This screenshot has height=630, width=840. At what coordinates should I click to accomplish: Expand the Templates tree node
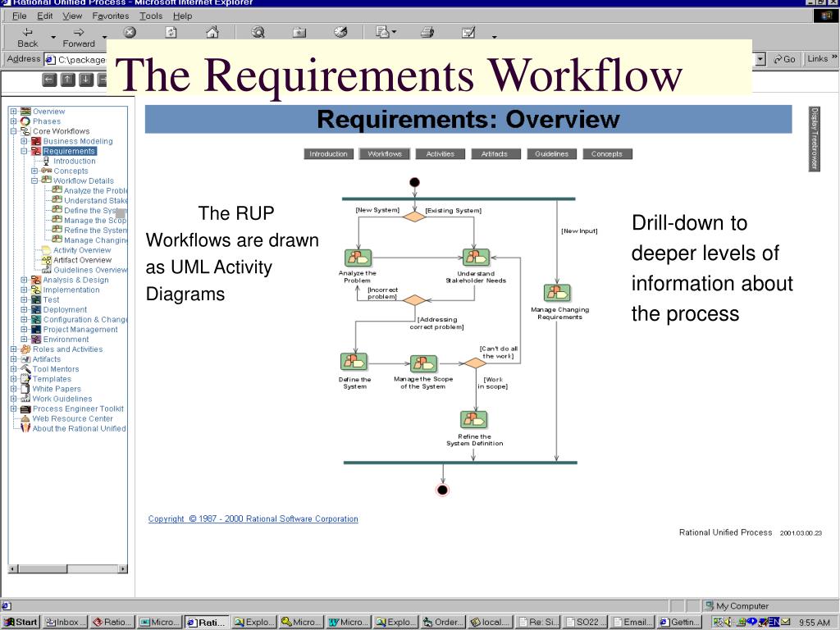pyautogui.click(x=13, y=379)
